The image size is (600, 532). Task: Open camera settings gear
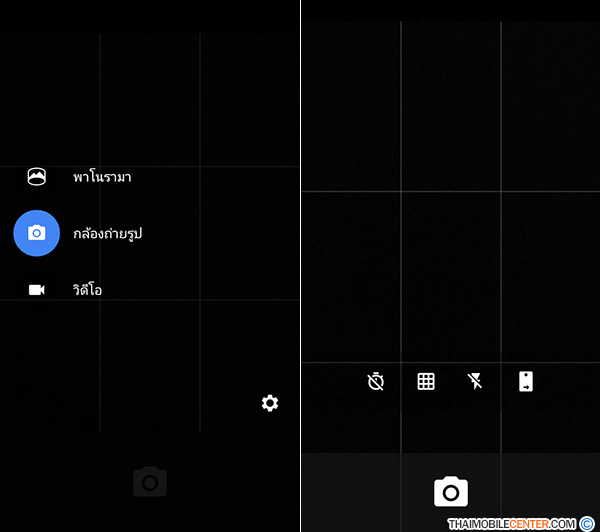tap(270, 403)
